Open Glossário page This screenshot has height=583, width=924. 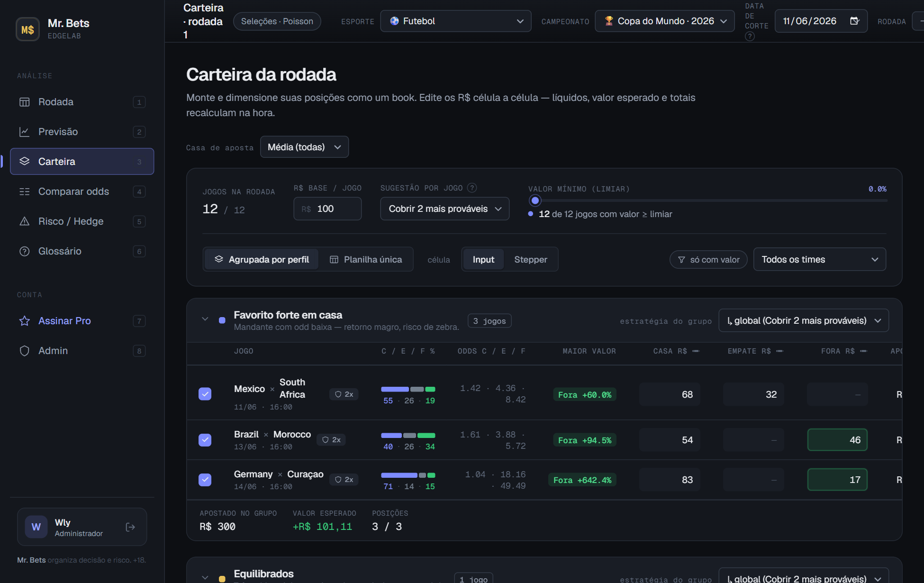point(82,251)
